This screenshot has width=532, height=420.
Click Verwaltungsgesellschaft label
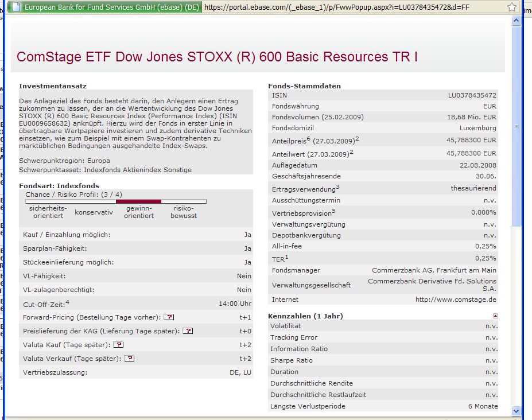click(311, 285)
